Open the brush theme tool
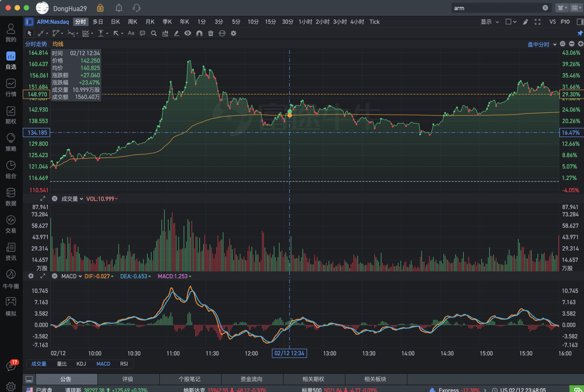This screenshot has width=584, height=392. (525, 22)
